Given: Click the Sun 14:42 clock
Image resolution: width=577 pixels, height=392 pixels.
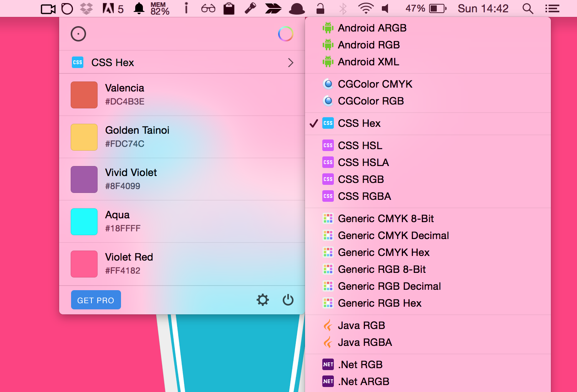Looking at the screenshot, I should tap(483, 8).
